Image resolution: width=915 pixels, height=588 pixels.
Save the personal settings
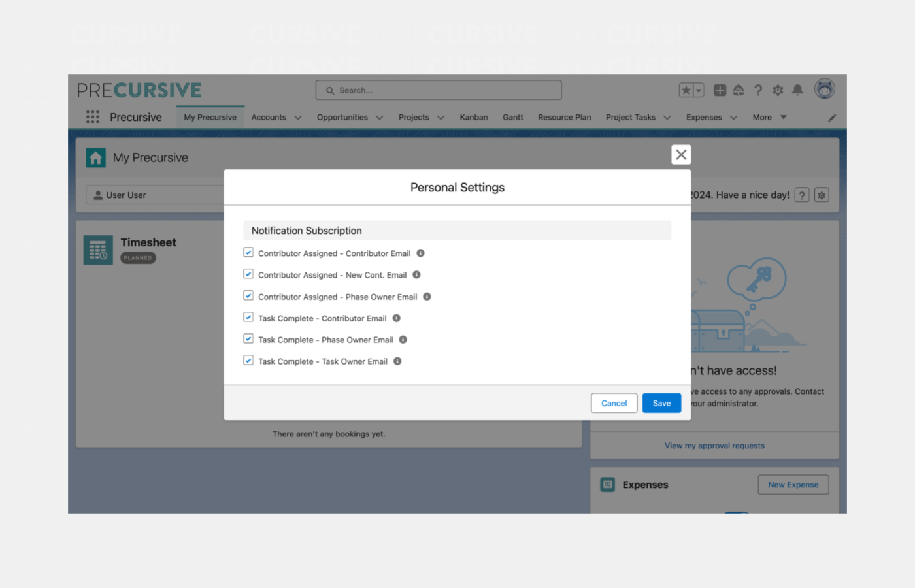point(661,403)
